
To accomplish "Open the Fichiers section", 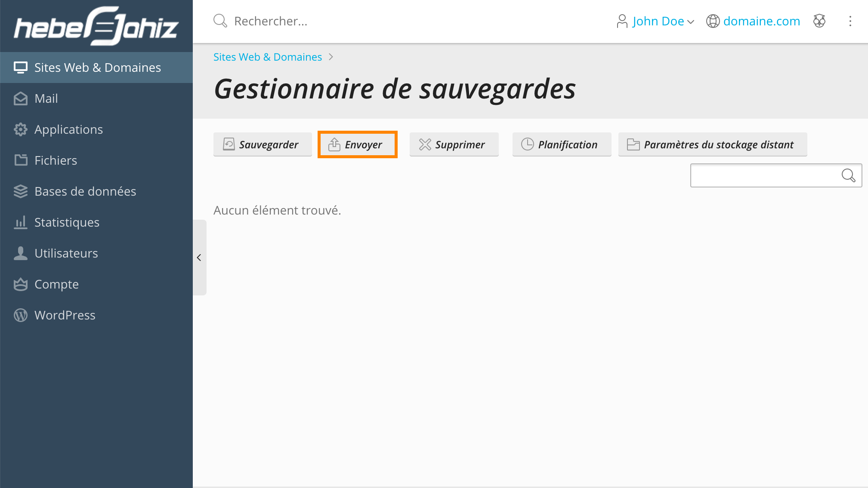I will click(96, 160).
